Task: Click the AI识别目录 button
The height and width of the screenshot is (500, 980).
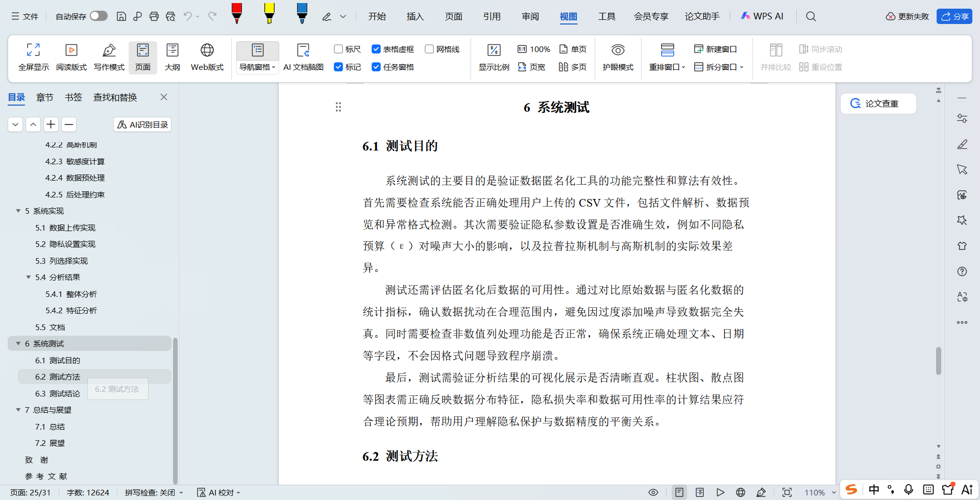Action: tap(142, 124)
